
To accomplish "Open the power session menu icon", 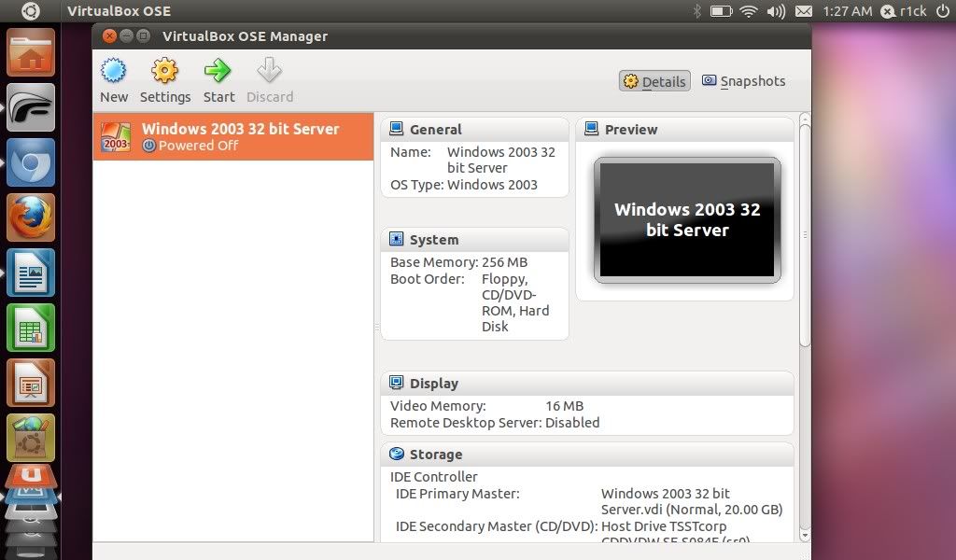I will [943, 11].
